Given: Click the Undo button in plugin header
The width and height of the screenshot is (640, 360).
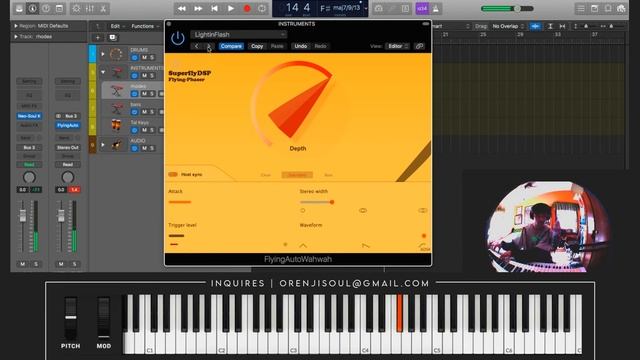Looking at the screenshot, I should coord(301,46).
